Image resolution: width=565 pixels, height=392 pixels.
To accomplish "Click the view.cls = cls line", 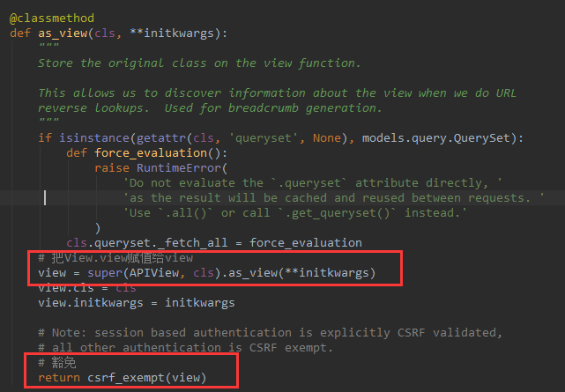I will 87,288.
